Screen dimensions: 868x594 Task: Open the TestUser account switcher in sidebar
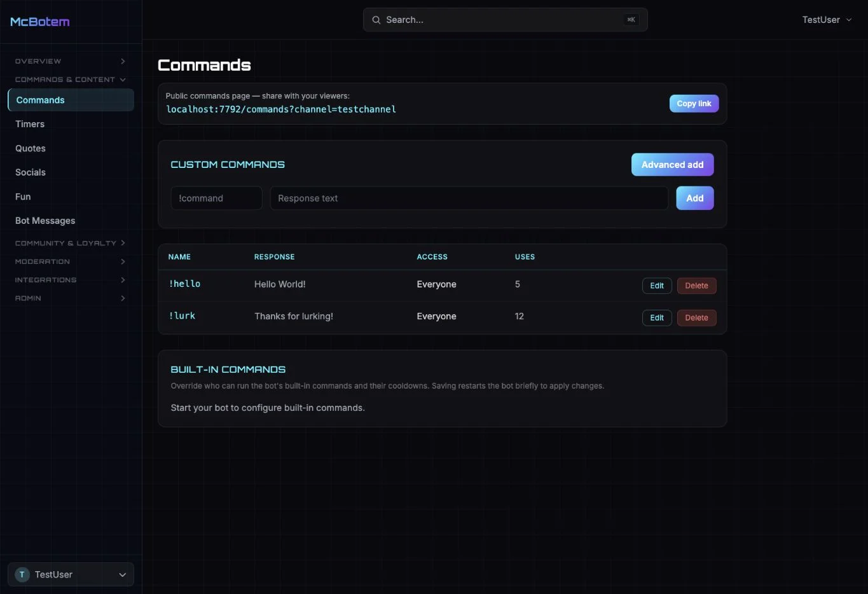point(71,574)
